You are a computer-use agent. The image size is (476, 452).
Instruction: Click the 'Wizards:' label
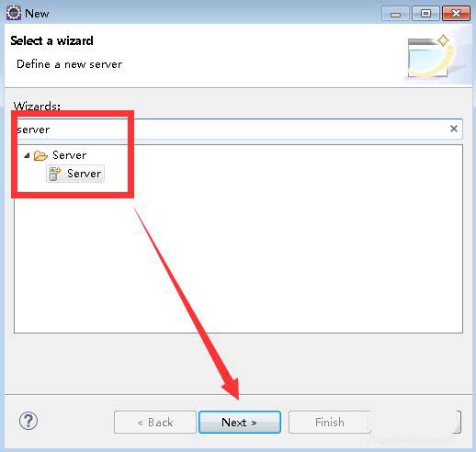(37, 106)
